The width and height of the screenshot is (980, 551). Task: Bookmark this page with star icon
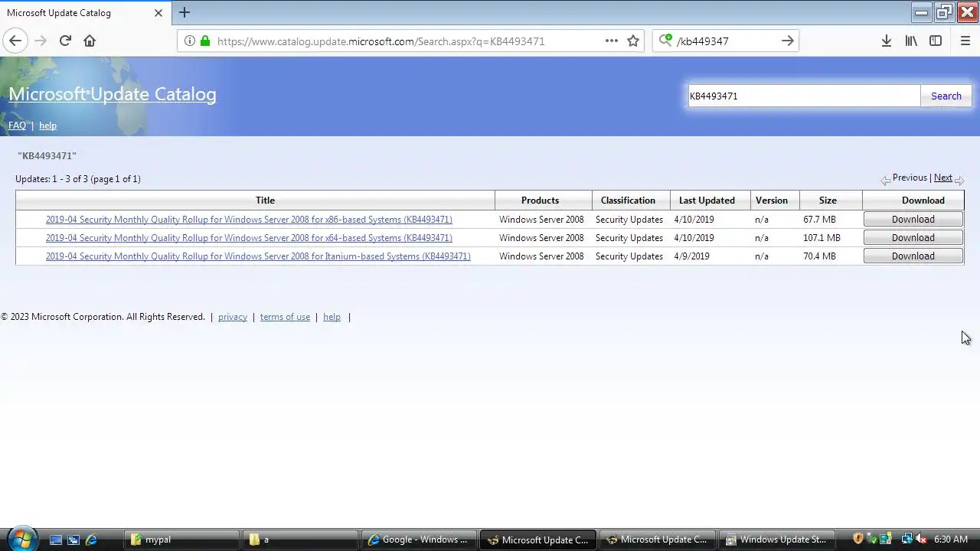click(x=633, y=41)
